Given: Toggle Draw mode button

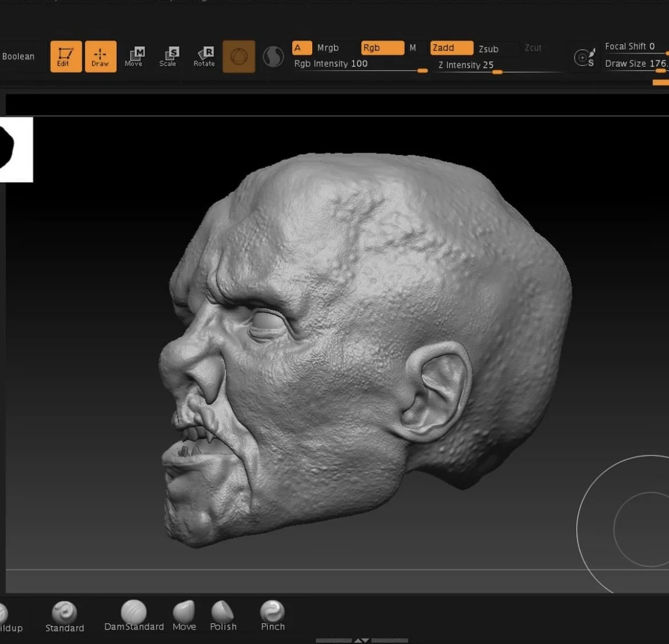Looking at the screenshot, I should [x=100, y=57].
